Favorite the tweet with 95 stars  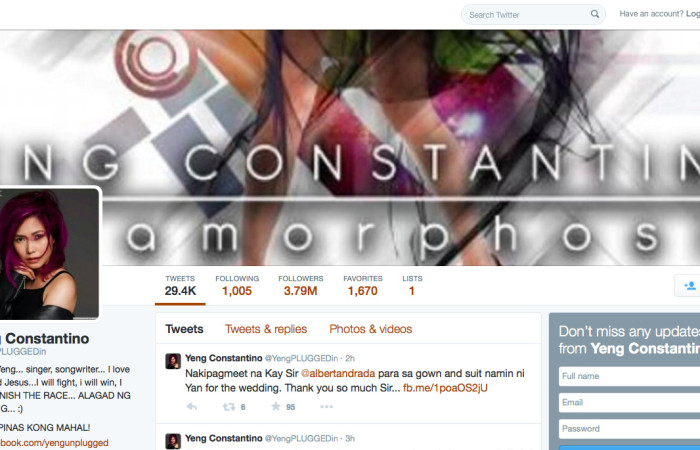(276, 406)
